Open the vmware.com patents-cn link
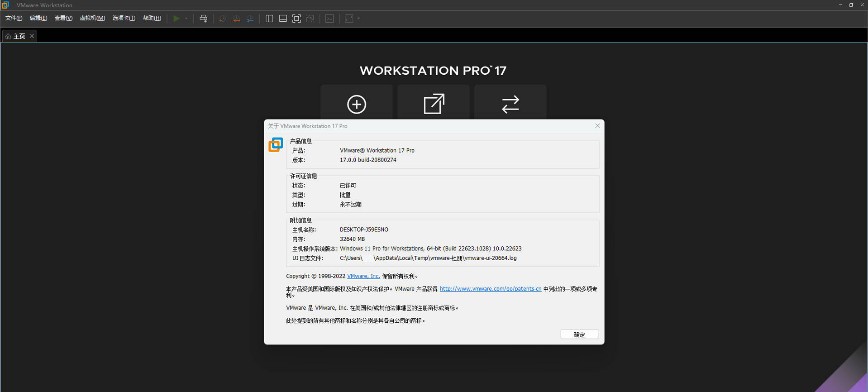This screenshot has height=392, width=868. [491, 289]
